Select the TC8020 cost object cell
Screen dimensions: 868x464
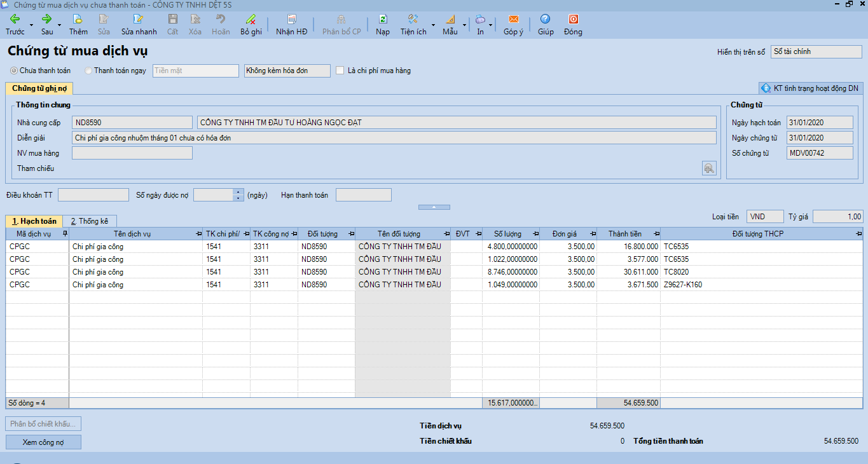tap(762, 272)
